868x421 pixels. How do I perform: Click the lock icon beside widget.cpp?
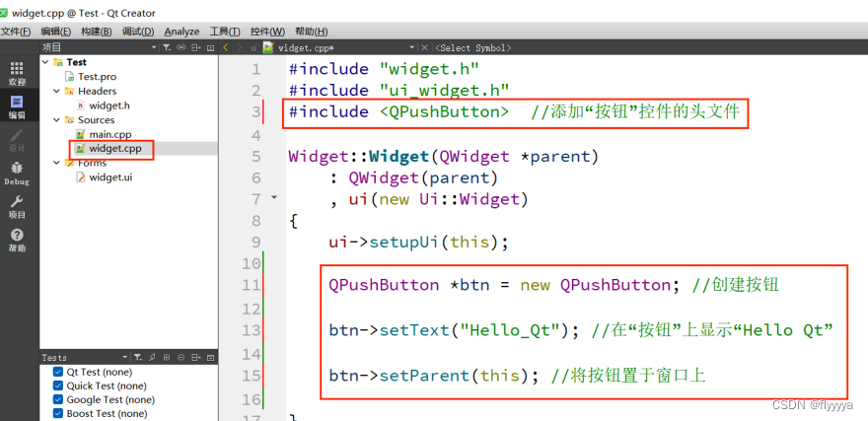point(254,48)
